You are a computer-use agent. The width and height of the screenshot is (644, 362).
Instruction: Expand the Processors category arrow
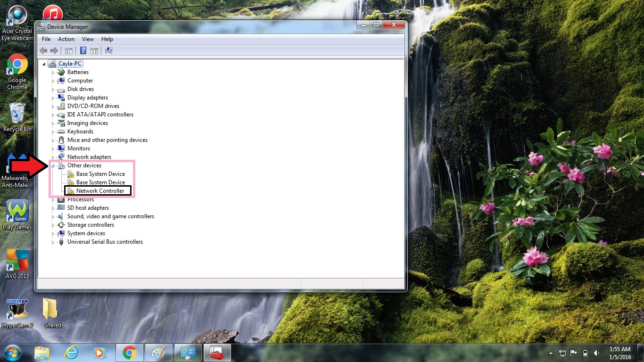pos(53,200)
